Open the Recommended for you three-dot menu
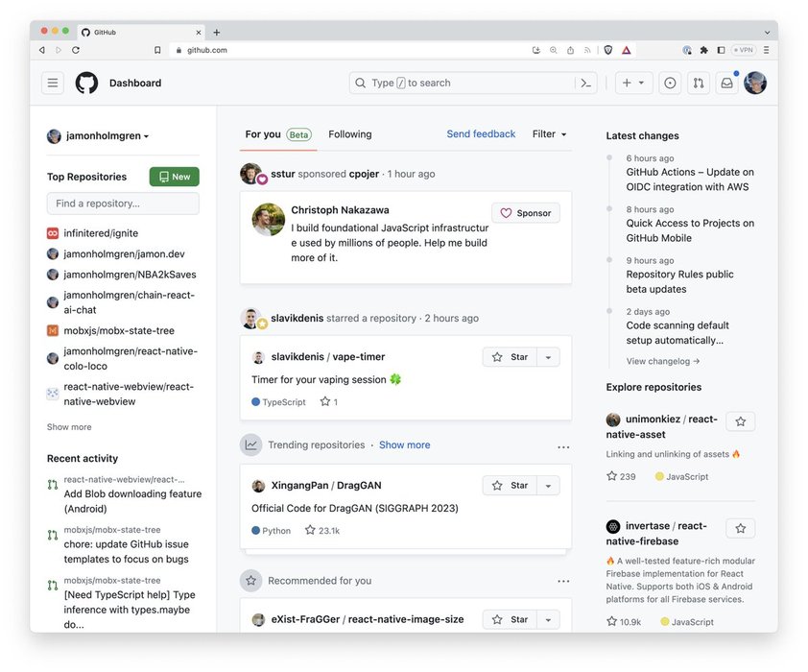The image size is (808, 672). pyautogui.click(x=563, y=581)
